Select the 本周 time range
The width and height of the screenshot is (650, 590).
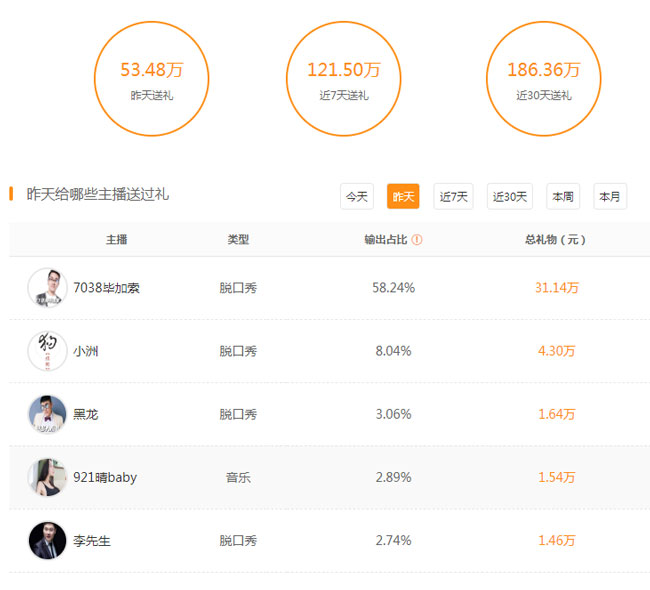click(563, 197)
